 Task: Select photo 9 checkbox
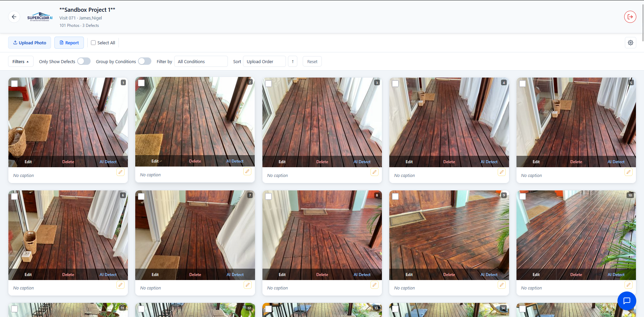[395, 196]
